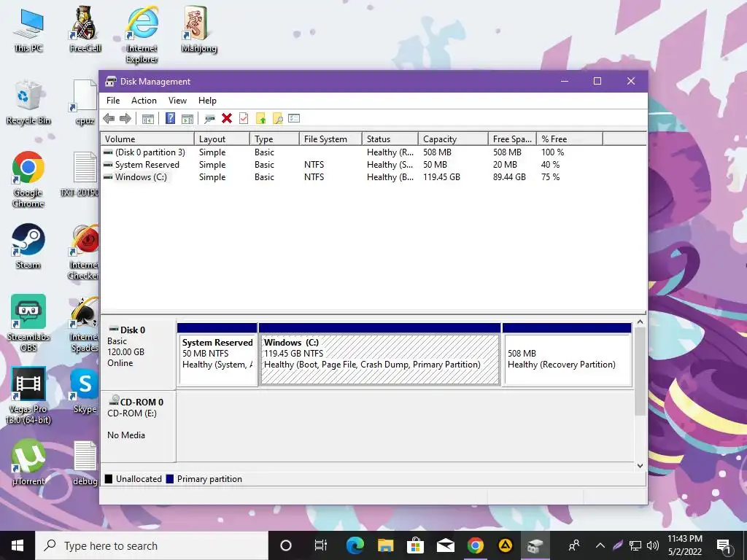Image resolution: width=747 pixels, height=560 pixels.
Task: Toggle the Show/Hide Console Tree toolbar icon
Action: [x=147, y=119]
